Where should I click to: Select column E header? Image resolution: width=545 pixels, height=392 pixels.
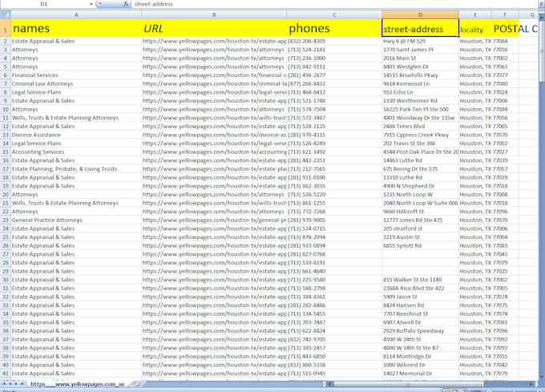475,14
